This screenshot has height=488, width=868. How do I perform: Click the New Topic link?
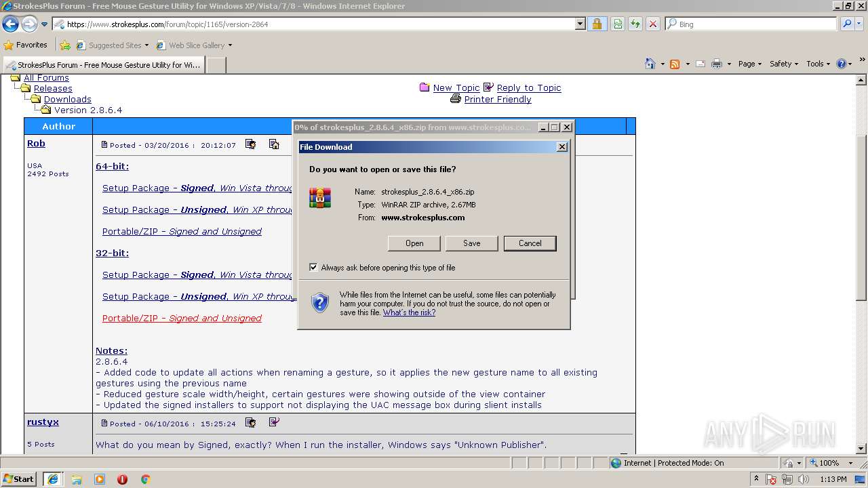tap(456, 88)
